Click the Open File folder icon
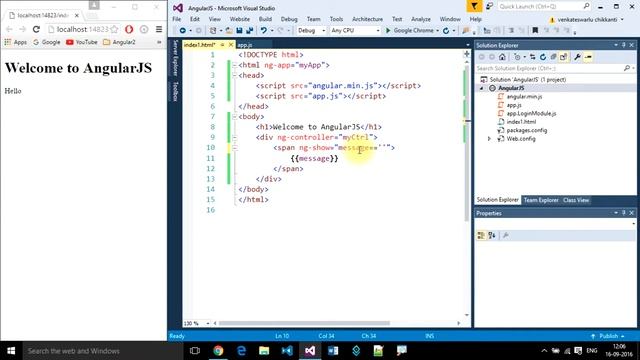This screenshot has width=640, height=360. (229, 31)
